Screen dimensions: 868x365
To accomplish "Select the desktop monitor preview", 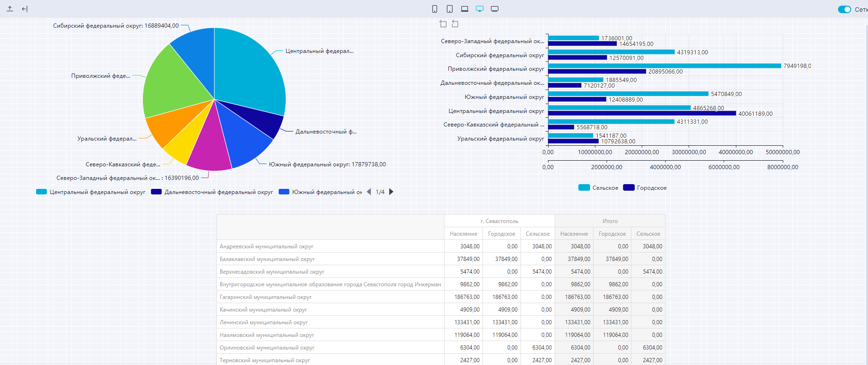I will [480, 9].
